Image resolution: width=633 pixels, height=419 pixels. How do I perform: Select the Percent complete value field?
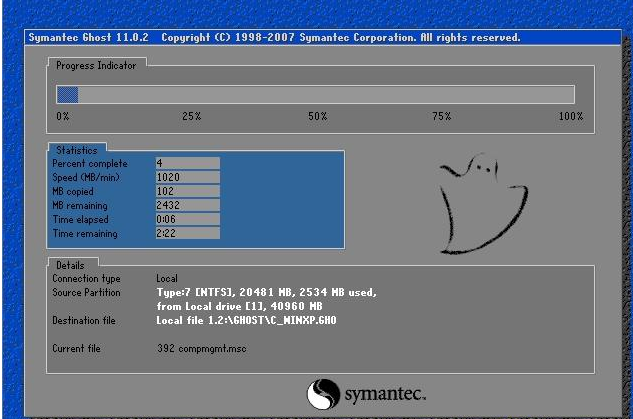click(x=187, y=163)
